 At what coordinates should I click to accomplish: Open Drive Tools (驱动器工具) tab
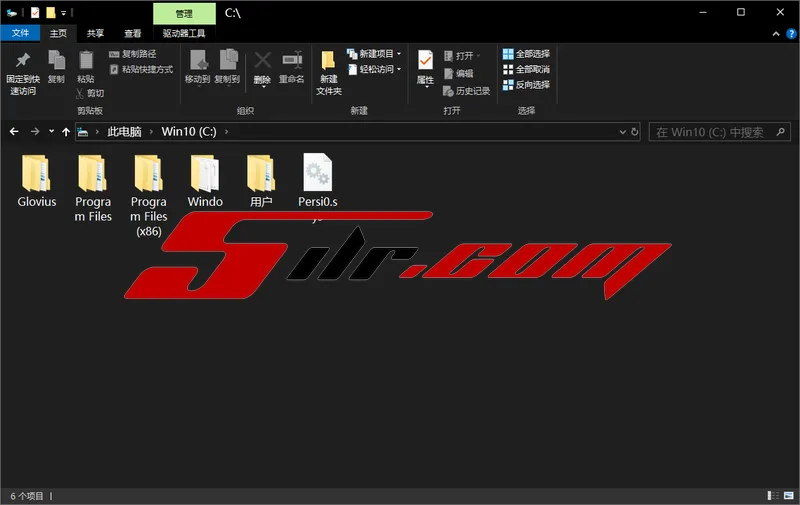coord(184,33)
